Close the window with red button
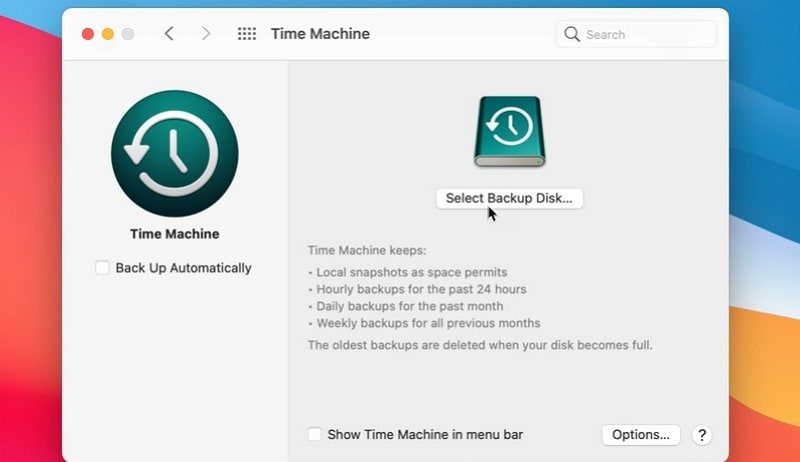The width and height of the screenshot is (800, 462). click(88, 34)
